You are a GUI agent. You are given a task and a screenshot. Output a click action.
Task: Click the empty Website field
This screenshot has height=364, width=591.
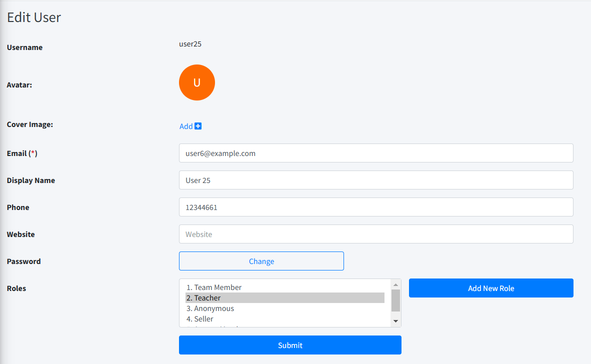click(375, 234)
